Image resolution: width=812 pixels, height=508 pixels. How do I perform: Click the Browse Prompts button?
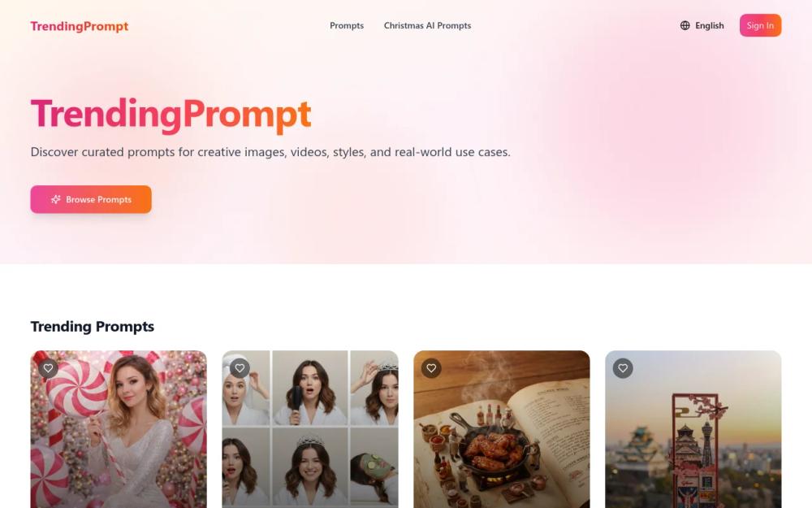[x=91, y=200]
